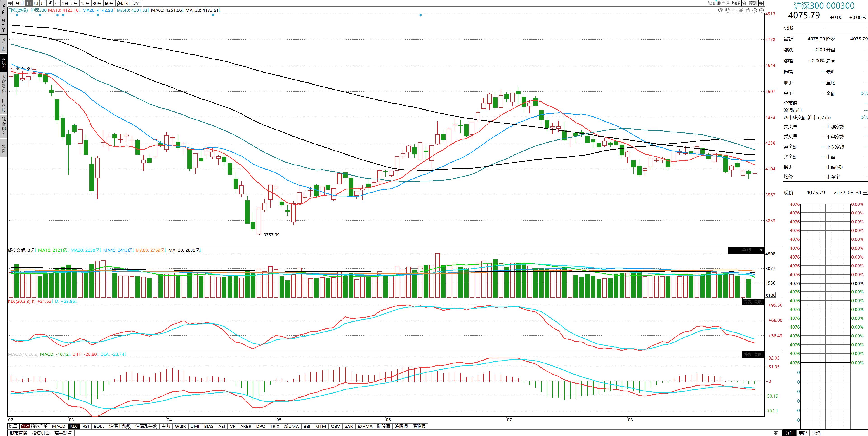Toggle the padlock lock icon

click(x=748, y=10)
